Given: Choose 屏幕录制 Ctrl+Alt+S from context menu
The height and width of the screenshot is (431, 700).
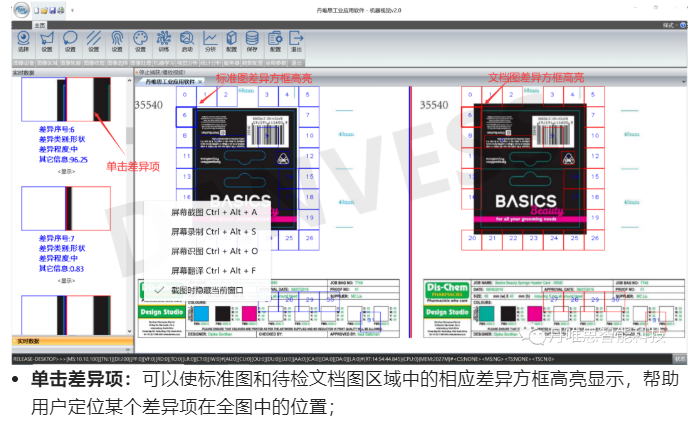Looking at the screenshot, I should 214,232.
